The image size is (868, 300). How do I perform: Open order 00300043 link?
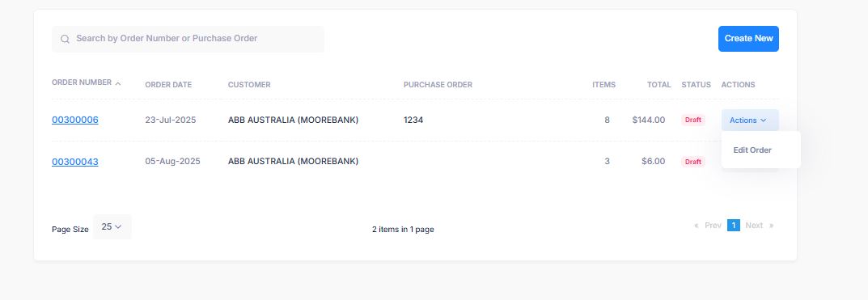[x=75, y=162]
